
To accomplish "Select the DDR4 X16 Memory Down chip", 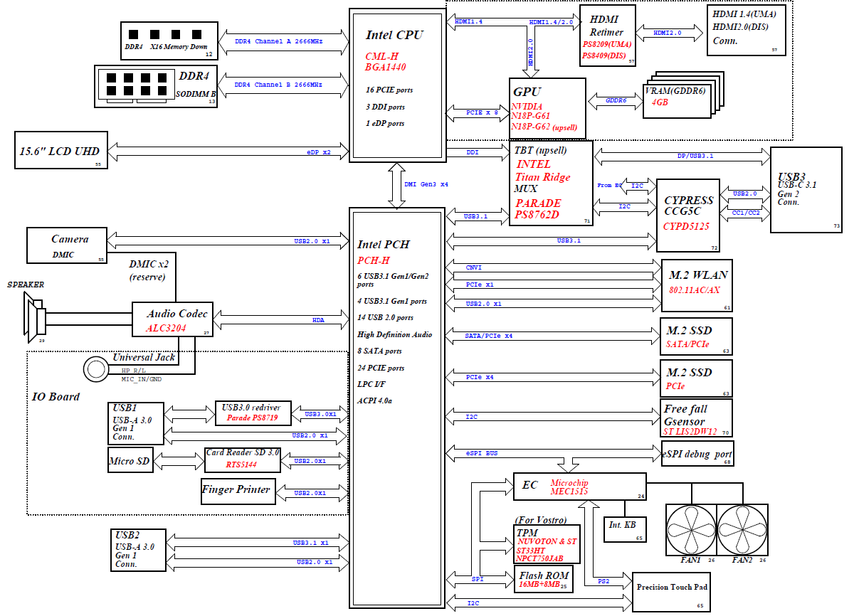I will pyautogui.click(x=168, y=40).
